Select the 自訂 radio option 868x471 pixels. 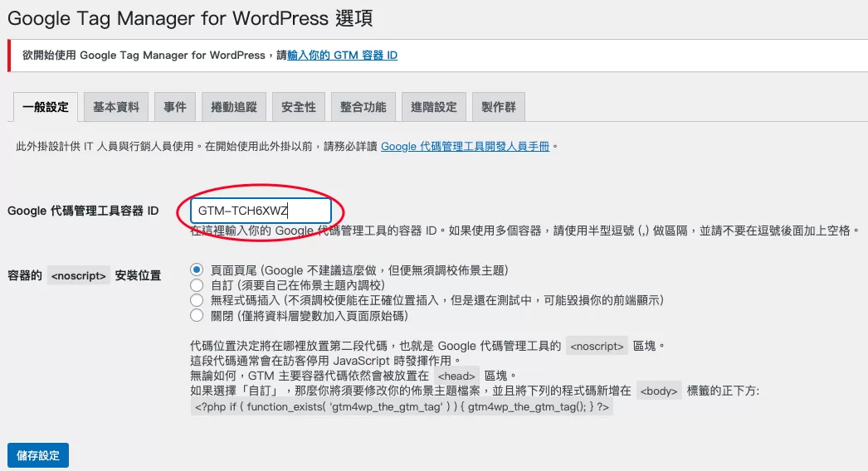tap(197, 285)
